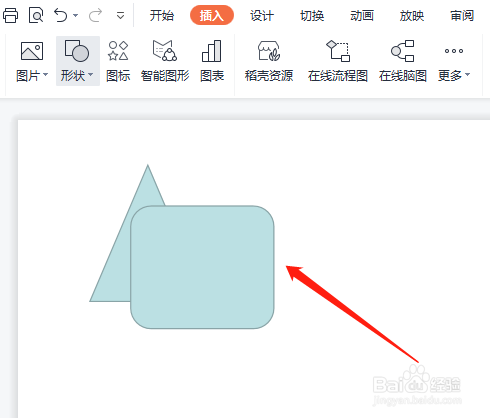Click the 更多 three-dots icon
The width and height of the screenshot is (490, 418).
tap(454, 51)
